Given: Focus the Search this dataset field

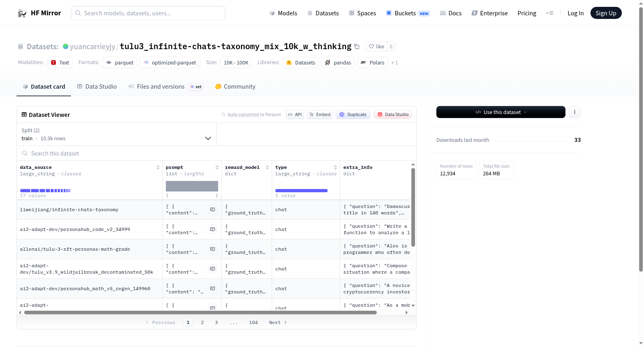Looking at the screenshot, I should tap(217, 153).
